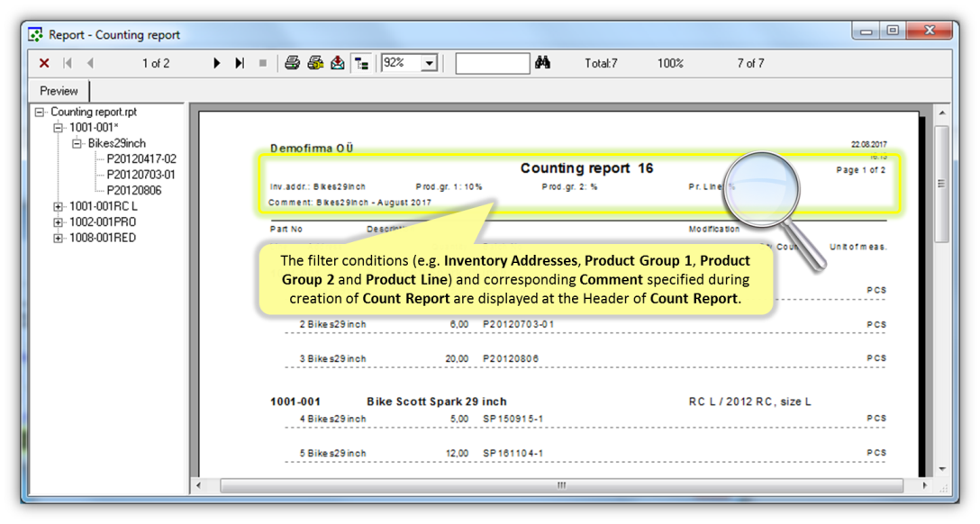Expand the 1008-001RED tree node
980x524 pixels.
pos(59,238)
